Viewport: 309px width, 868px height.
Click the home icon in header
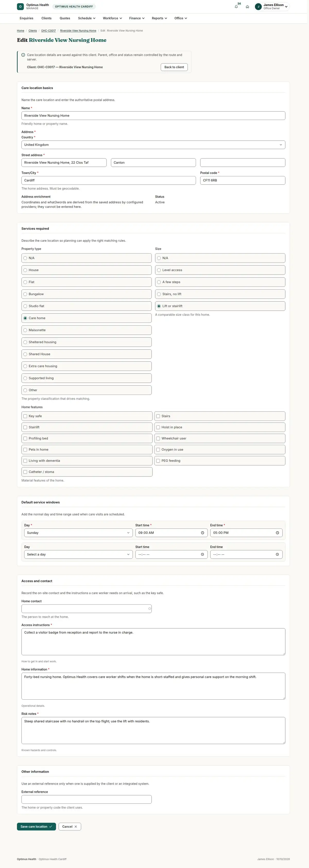click(x=247, y=7)
